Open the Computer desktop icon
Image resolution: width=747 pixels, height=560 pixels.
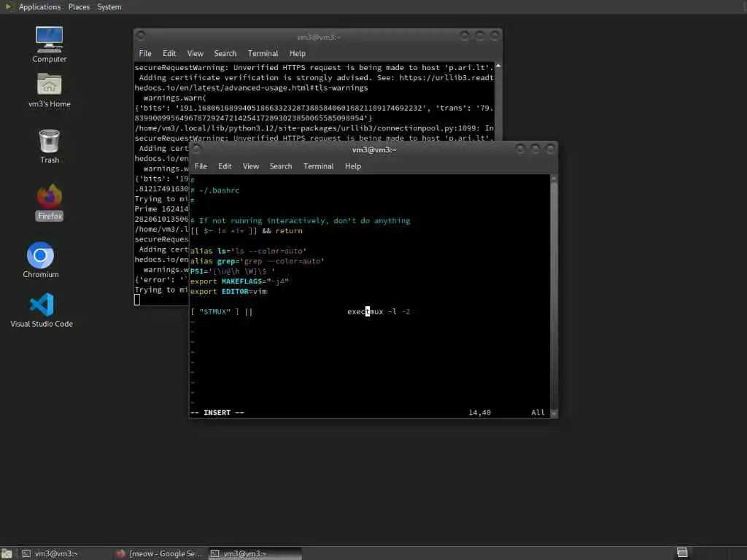[x=49, y=44]
